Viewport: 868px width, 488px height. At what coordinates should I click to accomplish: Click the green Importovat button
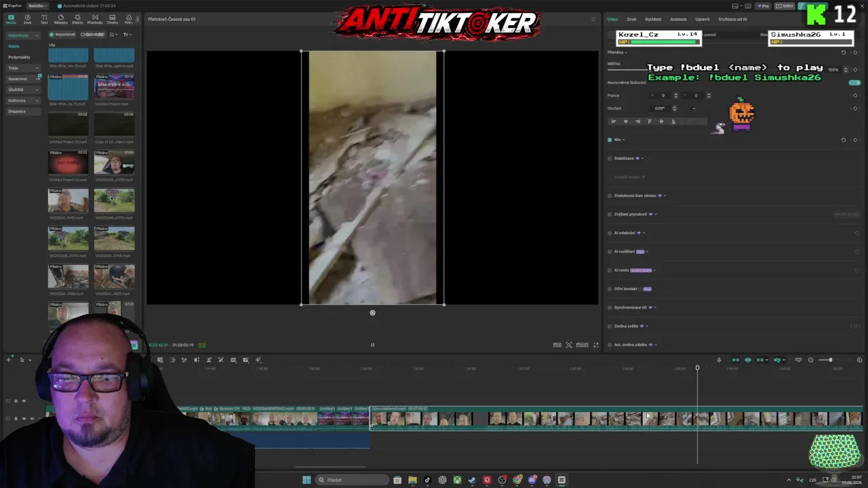point(62,35)
